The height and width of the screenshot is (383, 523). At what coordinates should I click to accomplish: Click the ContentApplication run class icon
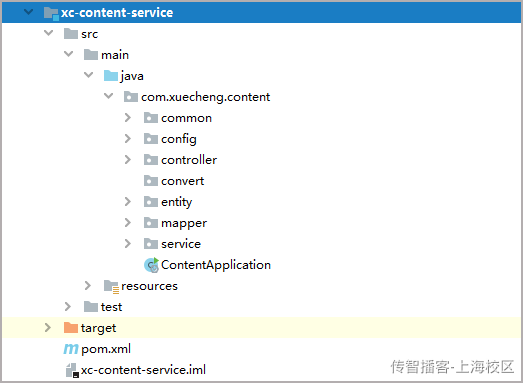point(152,265)
